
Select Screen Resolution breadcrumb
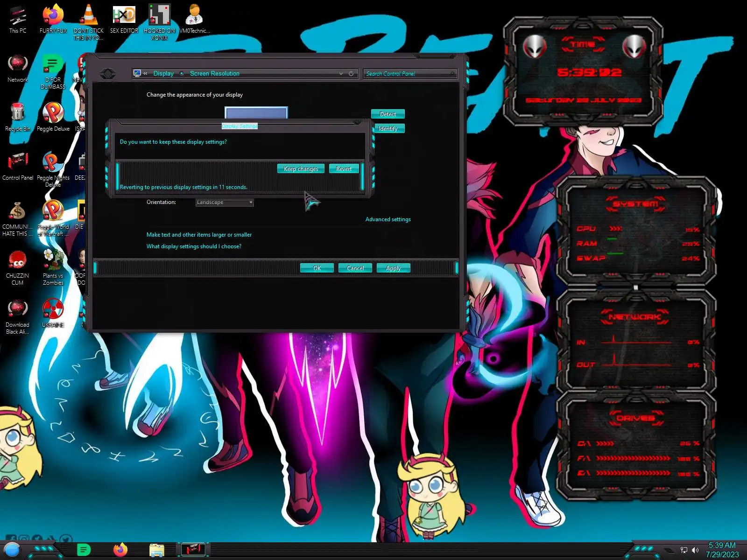pos(215,74)
